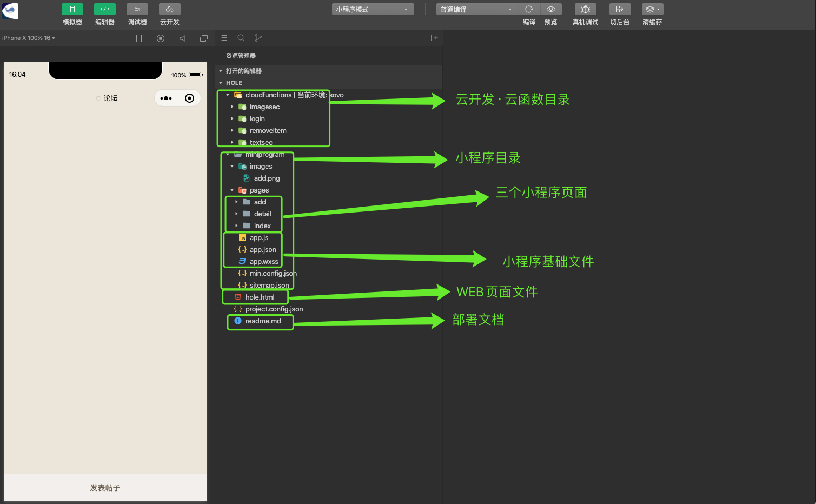Tap the 发表帖子 button in the simulator
Screen dimensions: 816x504
coord(105,488)
